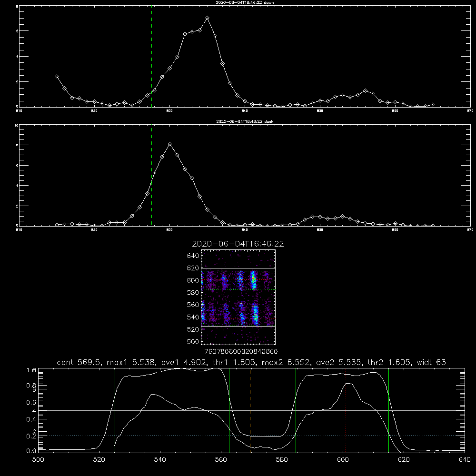Click the solid green line at 525
Viewport: 476px width, 476px height.
(x=115, y=410)
